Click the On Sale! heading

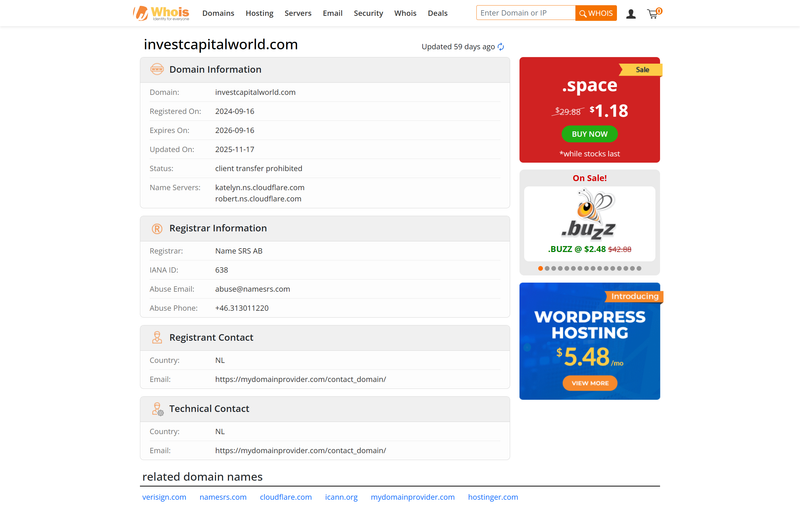[x=590, y=178]
